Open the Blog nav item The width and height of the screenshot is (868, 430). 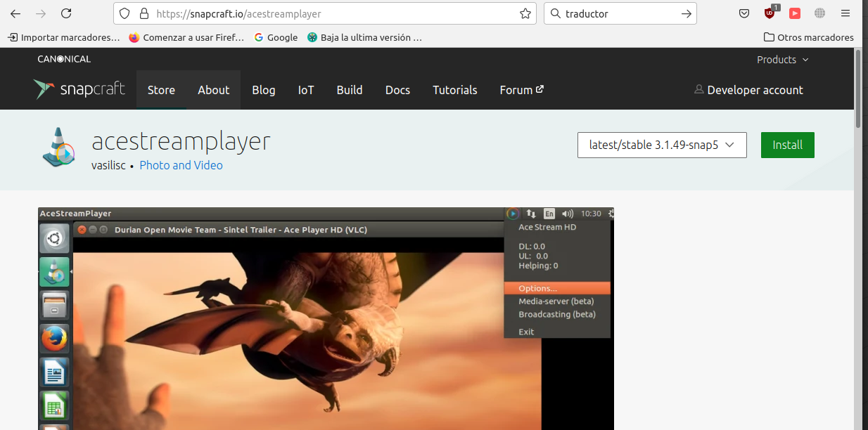[264, 90]
